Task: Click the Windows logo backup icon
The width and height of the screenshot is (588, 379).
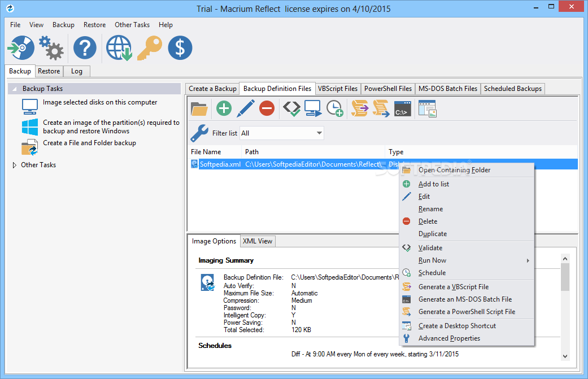Action: [29, 127]
